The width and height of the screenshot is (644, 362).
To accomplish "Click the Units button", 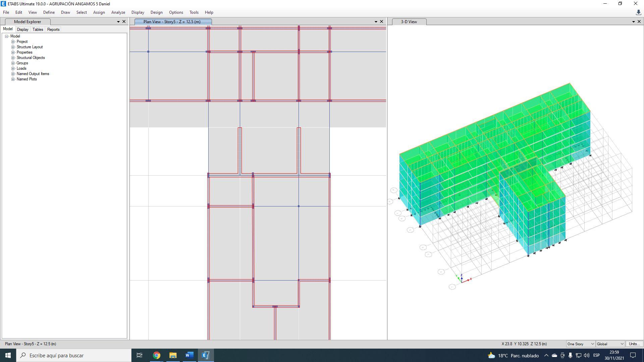I will coord(634,344).
